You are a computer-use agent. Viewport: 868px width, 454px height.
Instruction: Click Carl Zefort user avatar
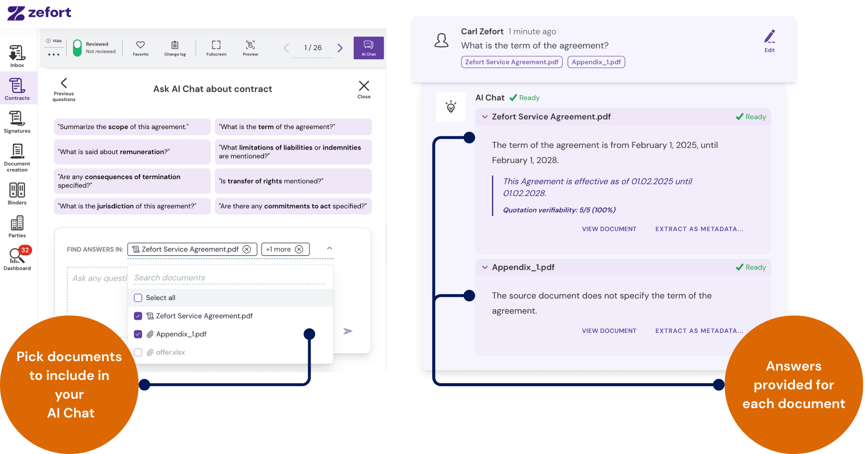pyautogui.click(x=441, y=40)
